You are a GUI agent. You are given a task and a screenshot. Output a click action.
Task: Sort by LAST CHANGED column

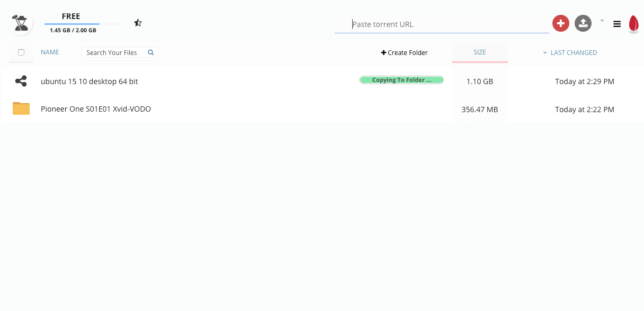[574, 53]
